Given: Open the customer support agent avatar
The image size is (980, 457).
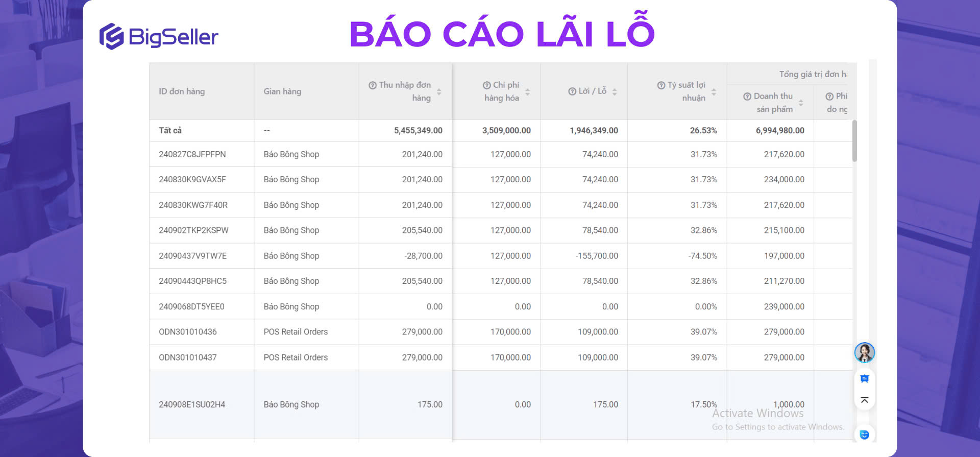Looking at the screenshot, I should (865, 352).
